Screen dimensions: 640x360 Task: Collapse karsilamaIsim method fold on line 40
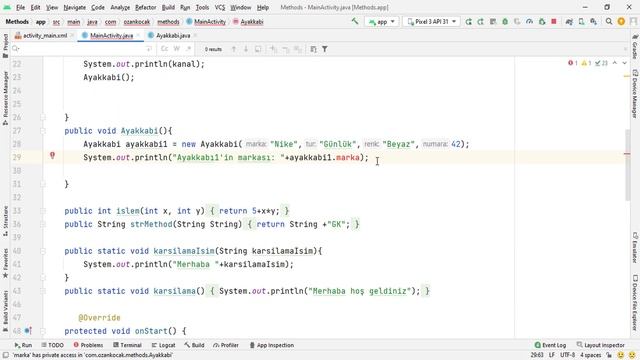(x=43, y=251)
